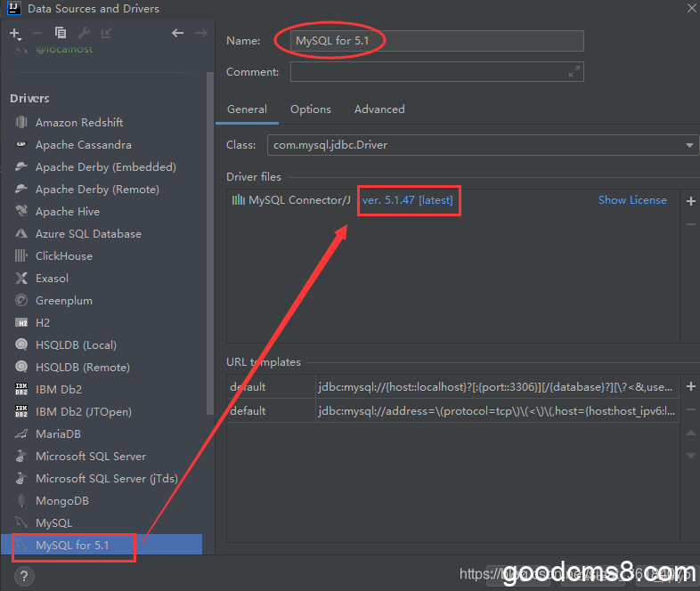This screenshot has width=700, height=591.
Task: Select the MongoDB driver icon
Action: pos(21,500)
